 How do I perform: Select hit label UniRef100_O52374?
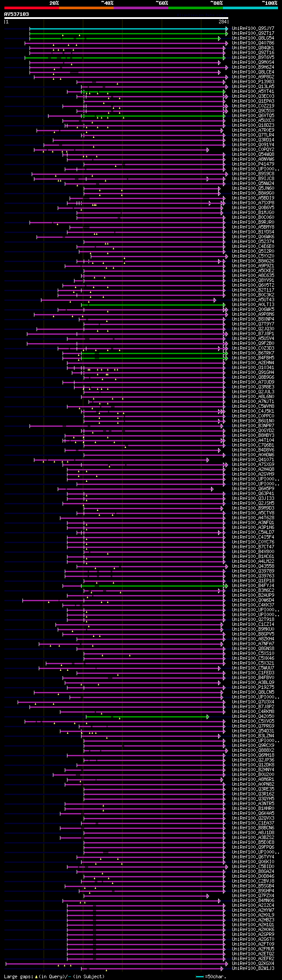coord(253,242)
